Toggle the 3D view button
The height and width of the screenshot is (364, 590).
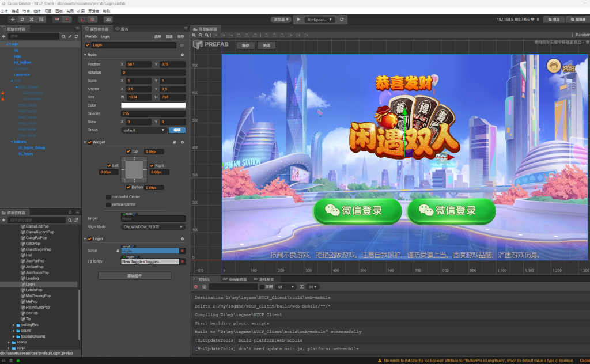(108, 20)
